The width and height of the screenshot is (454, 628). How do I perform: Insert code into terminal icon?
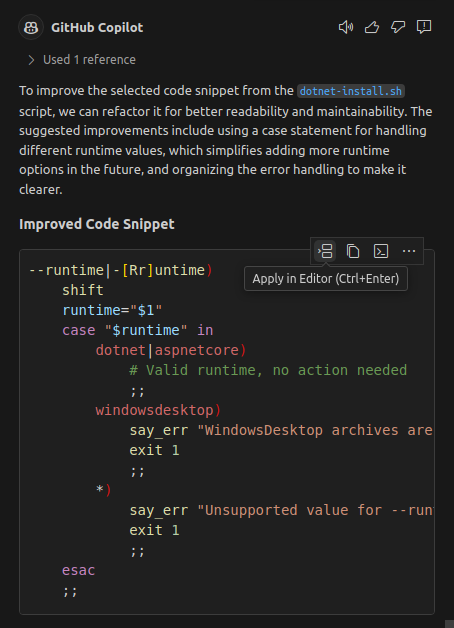[x=381, y=251]
